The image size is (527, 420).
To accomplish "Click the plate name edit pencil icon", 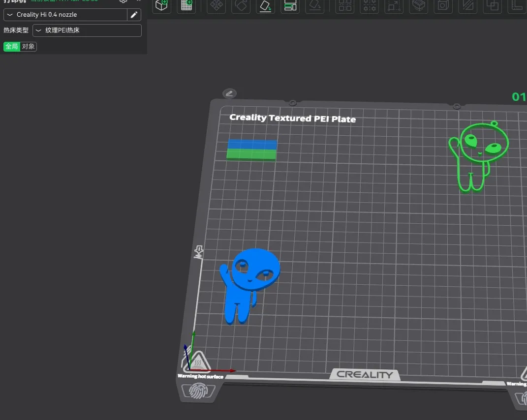I will point(230,93).
